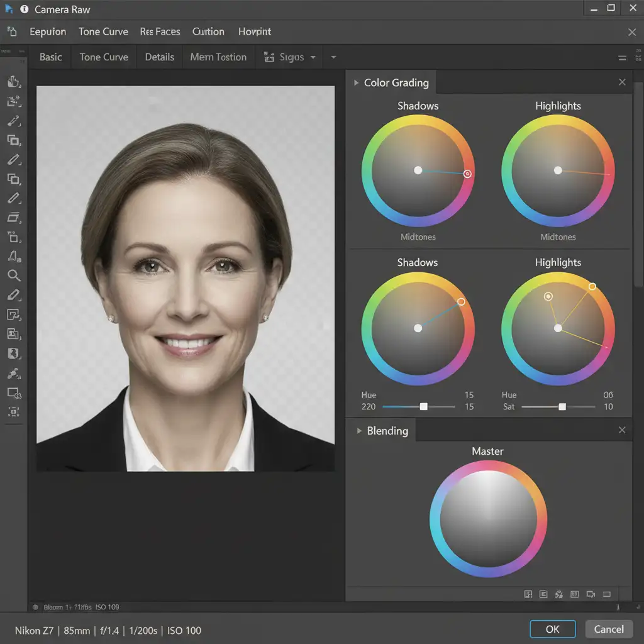Click the dashed-square target icon in left toolbar

point(14,412)
